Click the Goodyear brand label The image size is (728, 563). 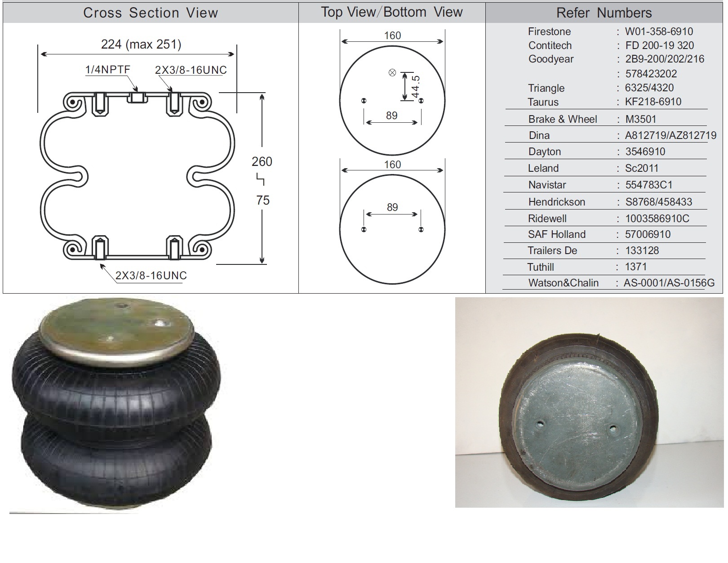(x=551, y=59)
